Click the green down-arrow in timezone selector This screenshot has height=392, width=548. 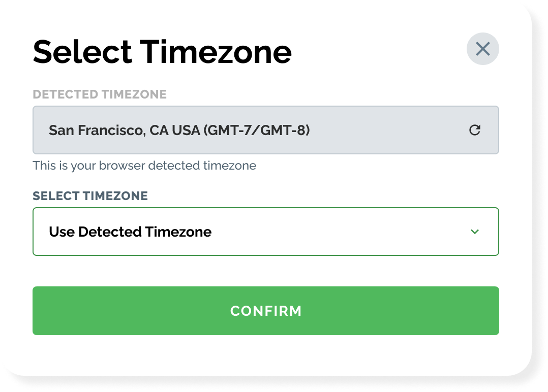(x=475, y=232)
